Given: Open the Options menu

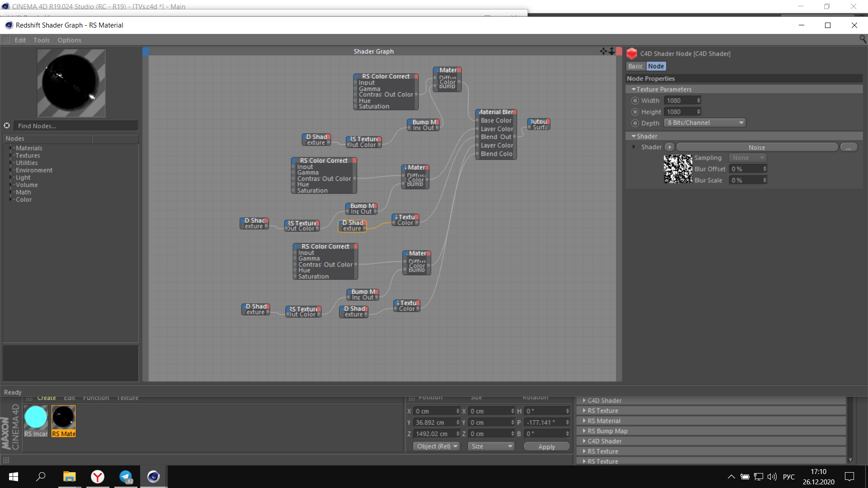Looking at the screenshot, I should pyautogui.click(x=69, y=40).
